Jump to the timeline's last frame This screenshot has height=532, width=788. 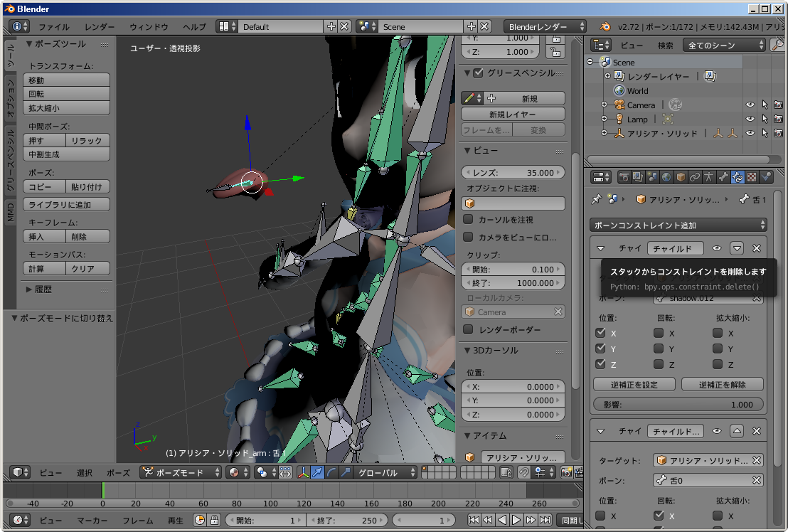(545, 520)
